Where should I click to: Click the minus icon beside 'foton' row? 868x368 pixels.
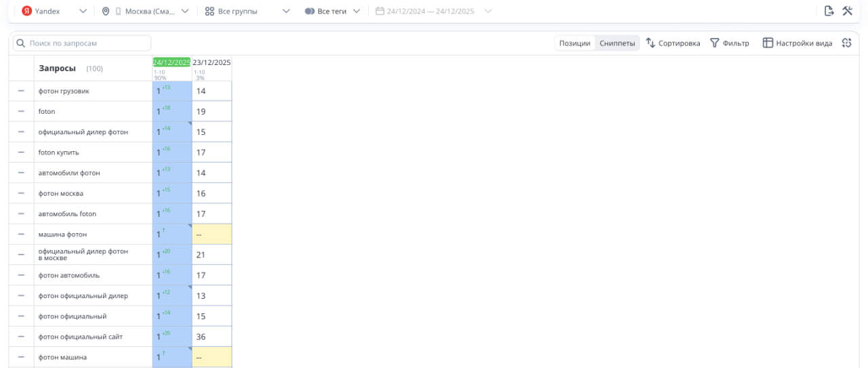coord(21,111)
